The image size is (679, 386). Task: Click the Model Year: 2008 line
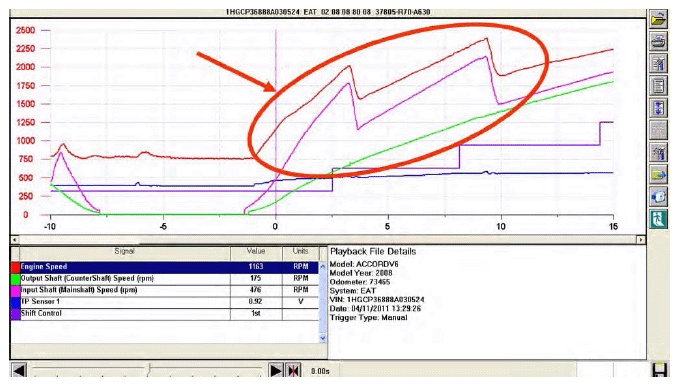(x=361, y=273)
